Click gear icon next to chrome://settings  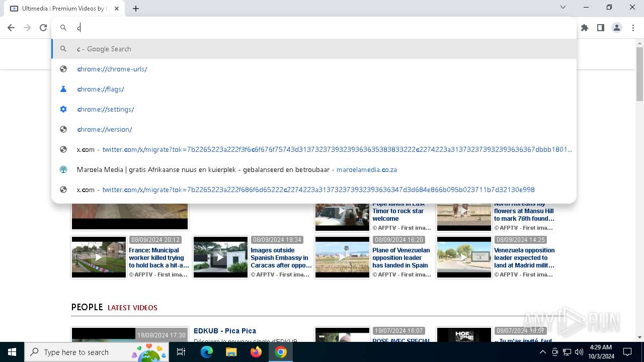tap(63, 109)
